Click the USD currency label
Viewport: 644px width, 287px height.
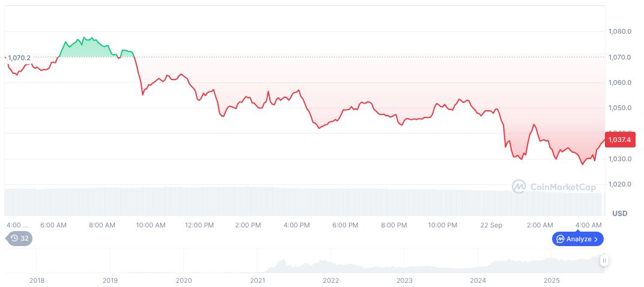pyautogui.click(x=619, y=214)
